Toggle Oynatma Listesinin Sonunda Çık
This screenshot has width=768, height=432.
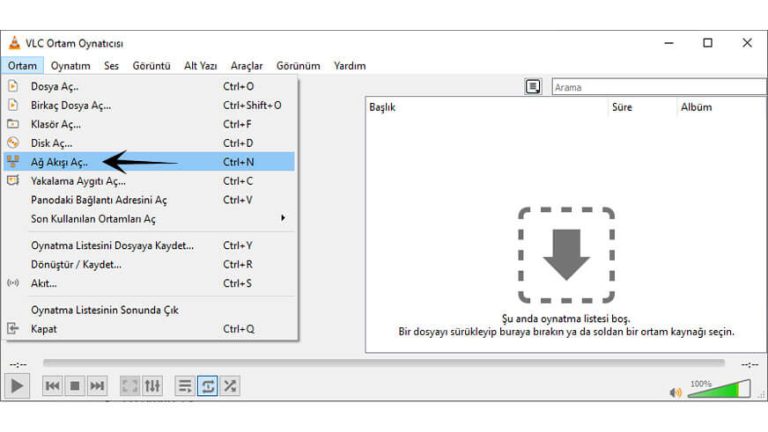149,310
